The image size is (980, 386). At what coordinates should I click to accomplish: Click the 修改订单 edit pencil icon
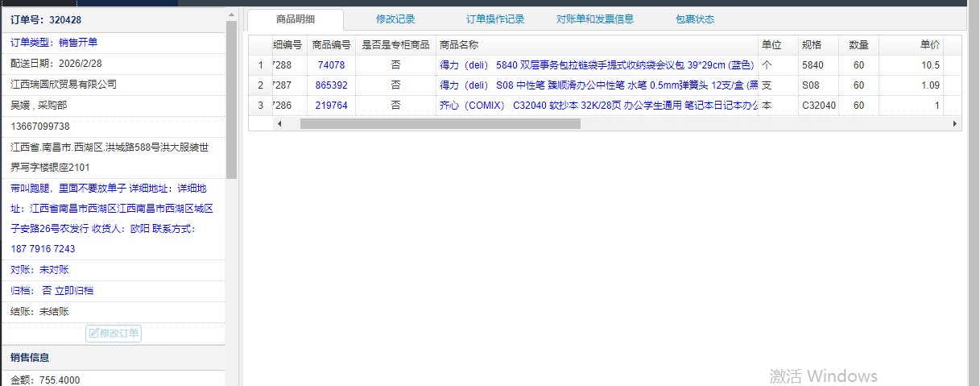pyautogui.click(x=93, y=334)
